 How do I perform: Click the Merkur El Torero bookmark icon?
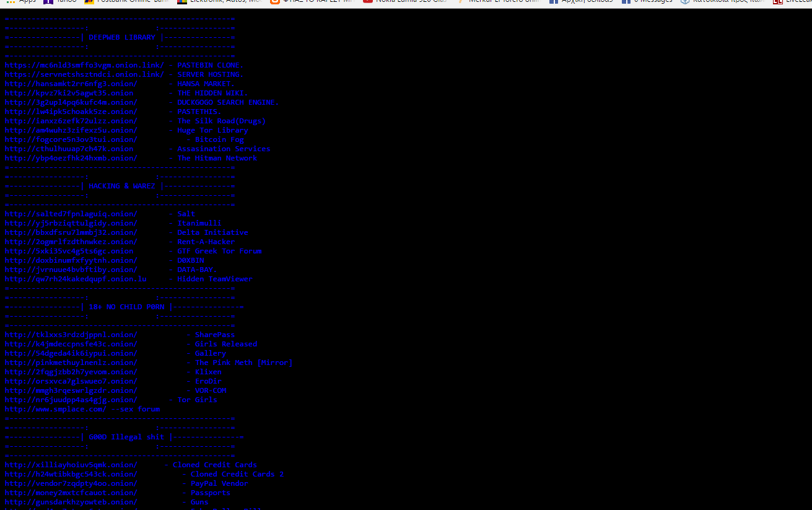pos(461,3)
